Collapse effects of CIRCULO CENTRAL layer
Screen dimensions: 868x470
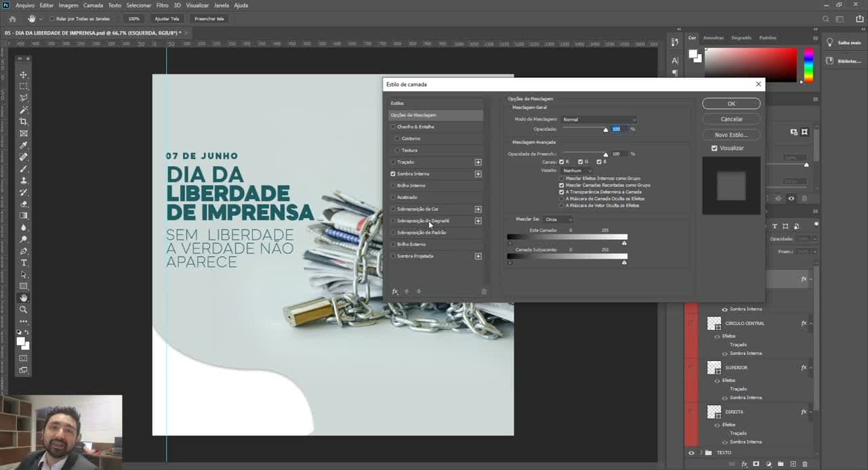coord(811,324)
